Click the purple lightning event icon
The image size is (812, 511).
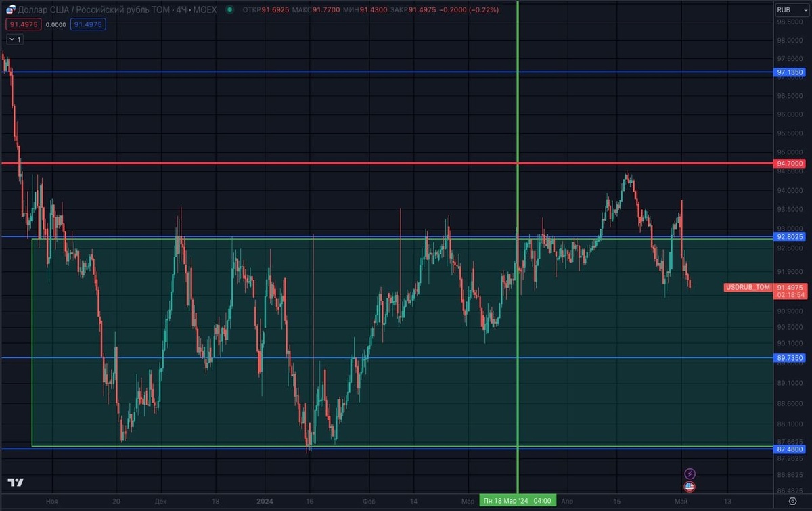(x=690, y=474)
